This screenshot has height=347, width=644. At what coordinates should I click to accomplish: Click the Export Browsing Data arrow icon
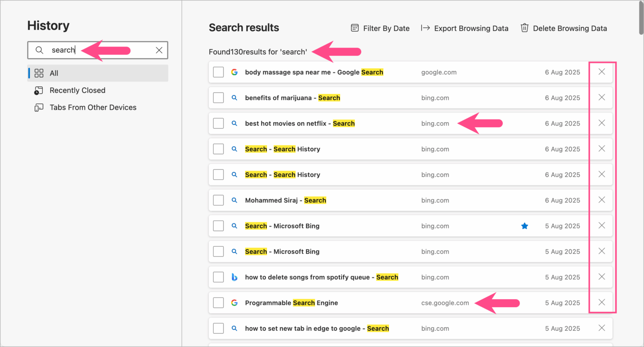(x=426, y=28)
